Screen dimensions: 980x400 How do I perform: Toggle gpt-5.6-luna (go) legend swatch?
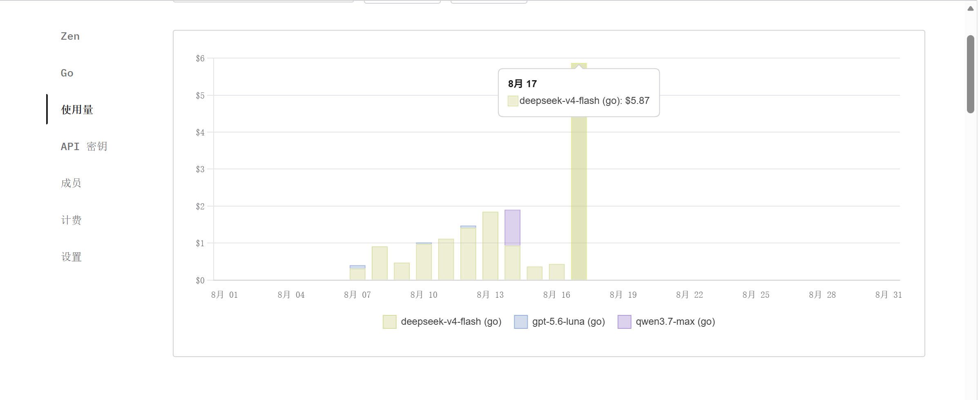click(x=520, y=322)
